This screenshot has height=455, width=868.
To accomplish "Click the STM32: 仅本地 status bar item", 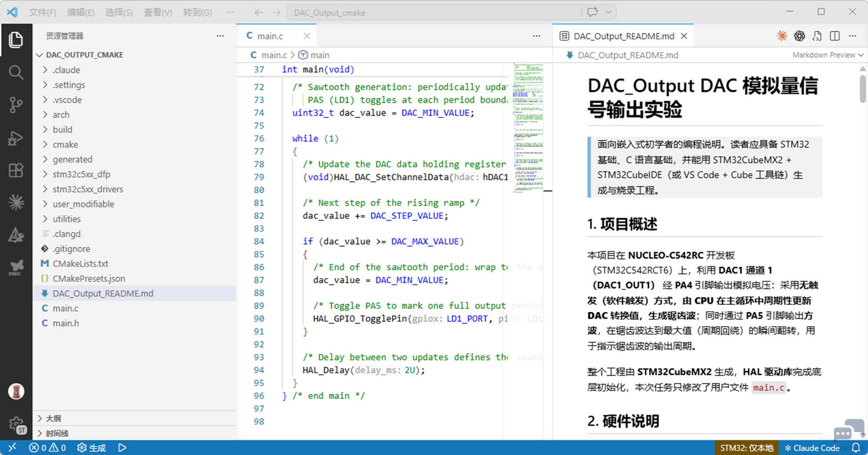I will coord(746,448).
